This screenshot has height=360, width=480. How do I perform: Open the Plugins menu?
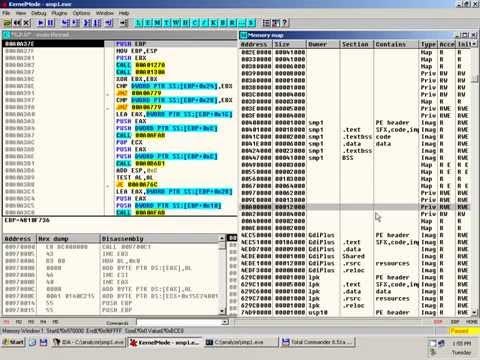tap(59, 13)
